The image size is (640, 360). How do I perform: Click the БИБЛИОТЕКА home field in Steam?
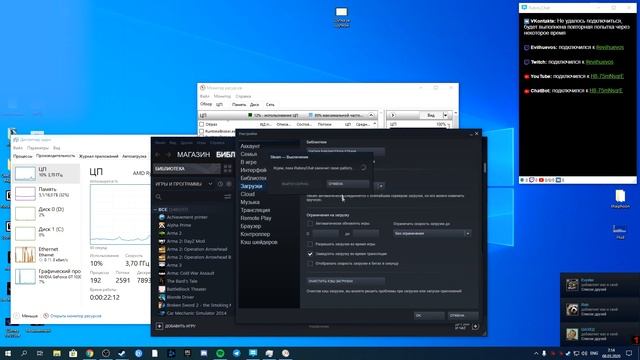coord(186,169)
